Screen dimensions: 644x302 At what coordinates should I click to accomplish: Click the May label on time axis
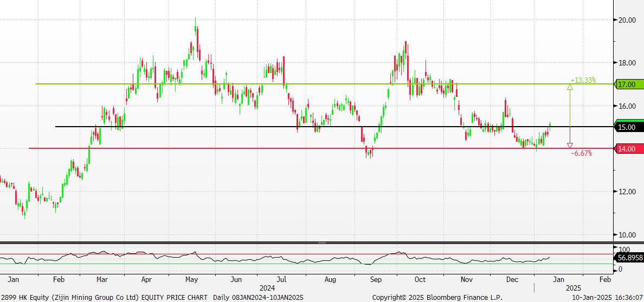(x=191, y=280)
